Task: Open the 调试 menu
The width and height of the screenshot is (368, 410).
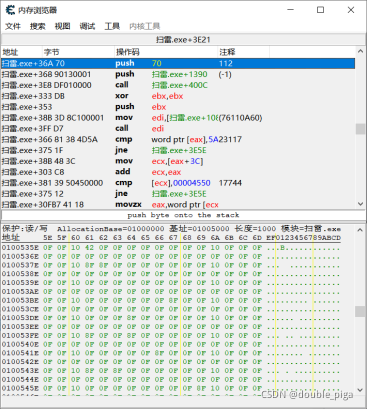Action: [87, 26]
